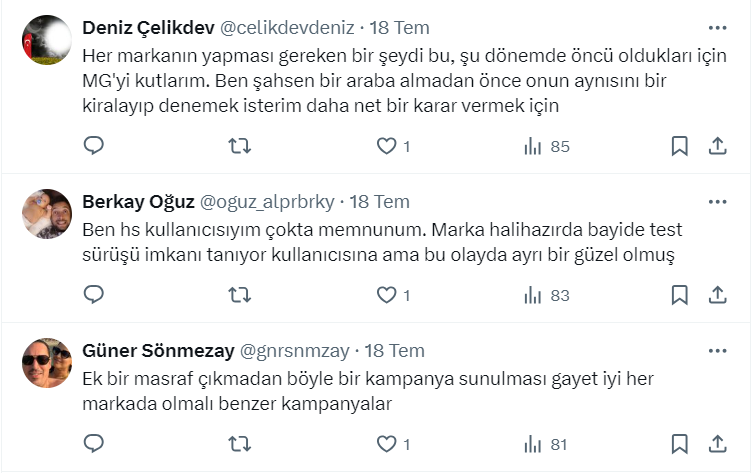Open the 18 Tem timestamp on Güner's tweet
The width and height of the screenshot is (755, 473).
(x=394, y=351)
